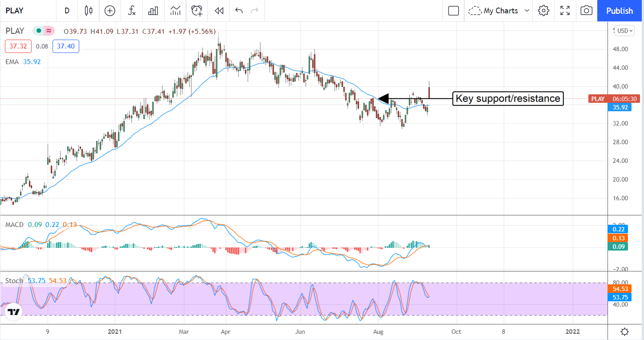Click the 48.00 price axis label

point(620,49)
